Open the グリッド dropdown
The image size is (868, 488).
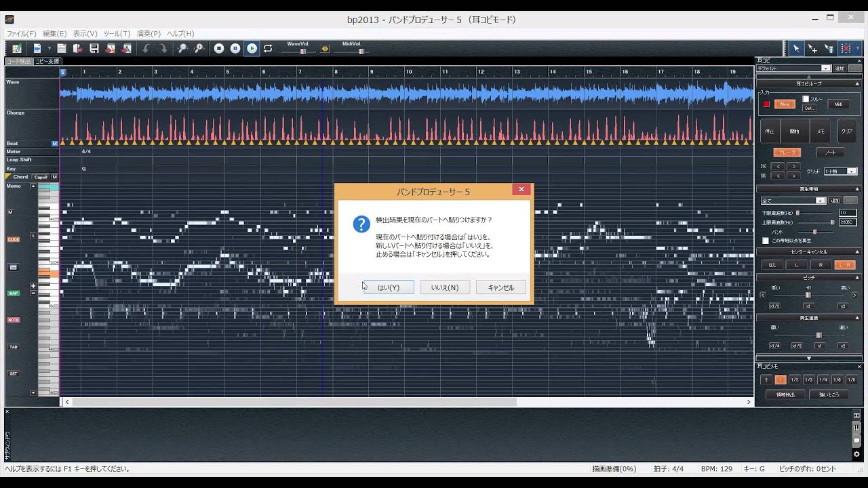[x=852, y=171]
